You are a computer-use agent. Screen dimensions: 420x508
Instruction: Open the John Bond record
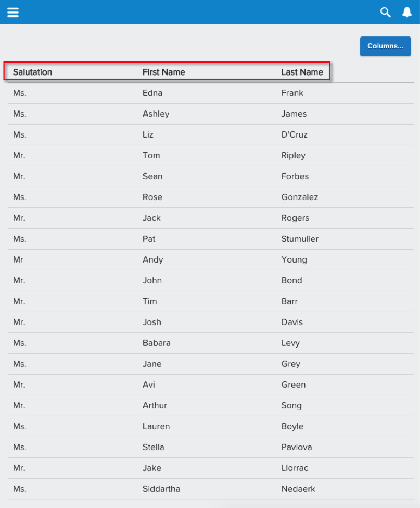tap(211, 280)
